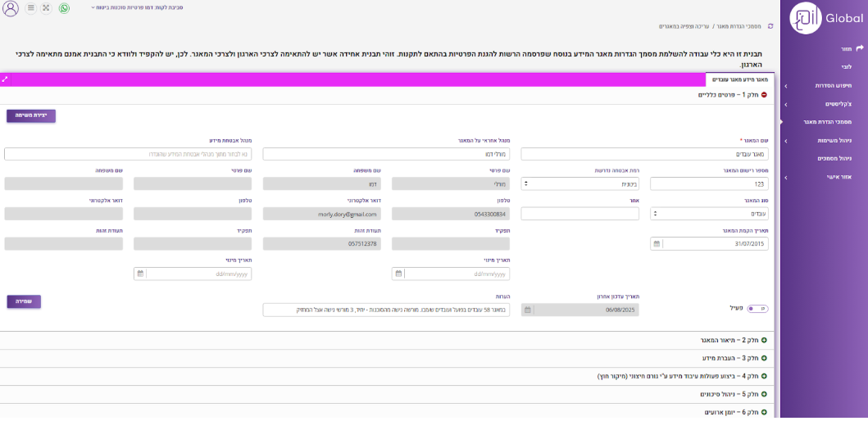Click the fullscreen expand icon in header
The height and width of the screenshot is (421, 868).
tap(46, 8)
